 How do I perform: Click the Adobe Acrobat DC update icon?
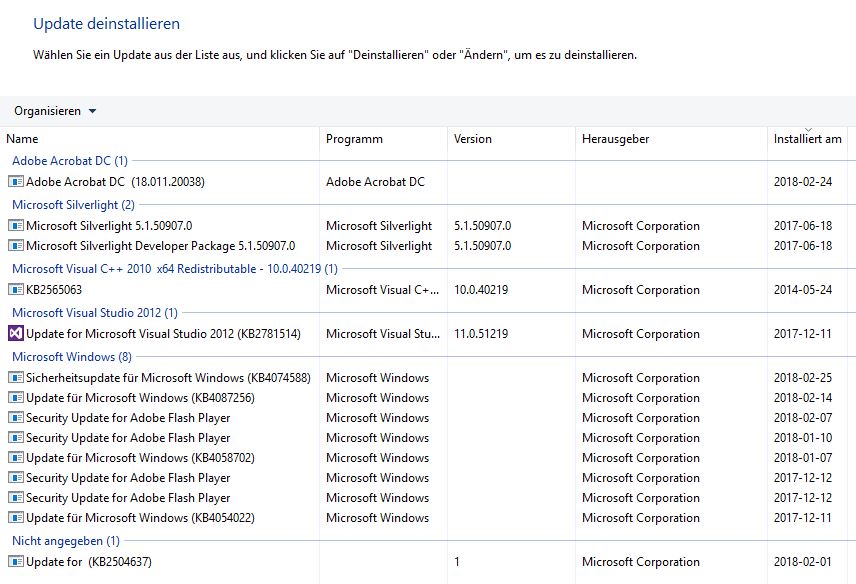[15, 182]
